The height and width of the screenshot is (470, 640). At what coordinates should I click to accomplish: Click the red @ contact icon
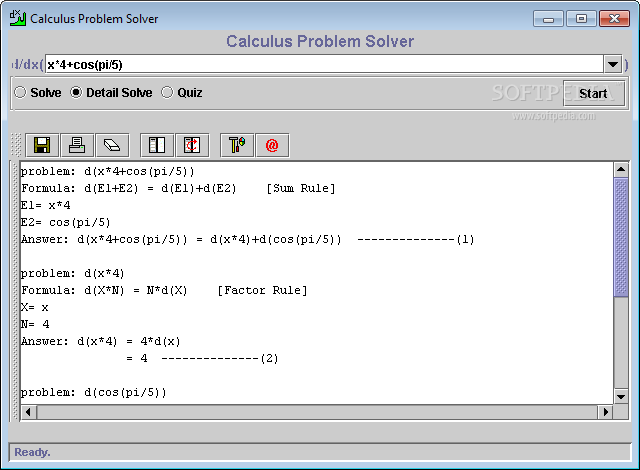(272, 145)
